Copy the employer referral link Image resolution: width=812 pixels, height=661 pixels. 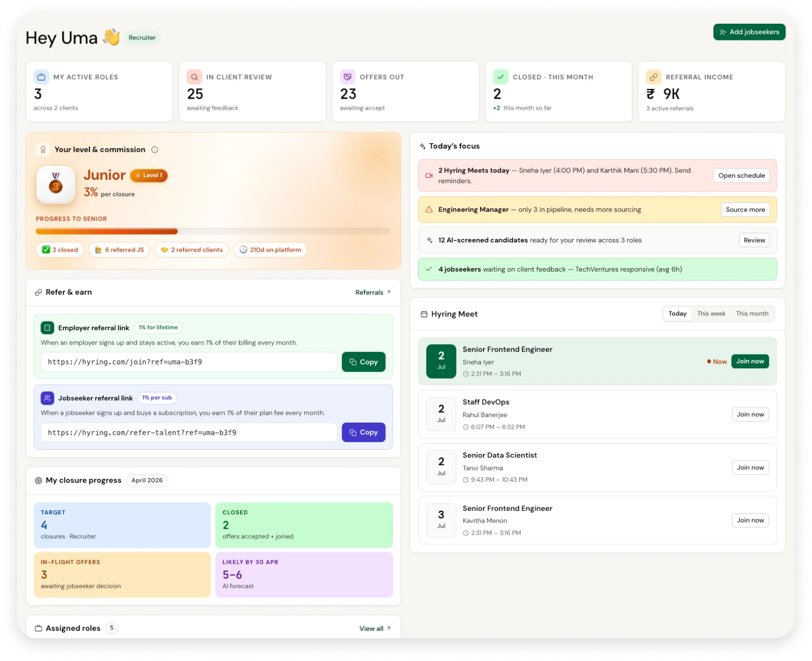point(364,362)
